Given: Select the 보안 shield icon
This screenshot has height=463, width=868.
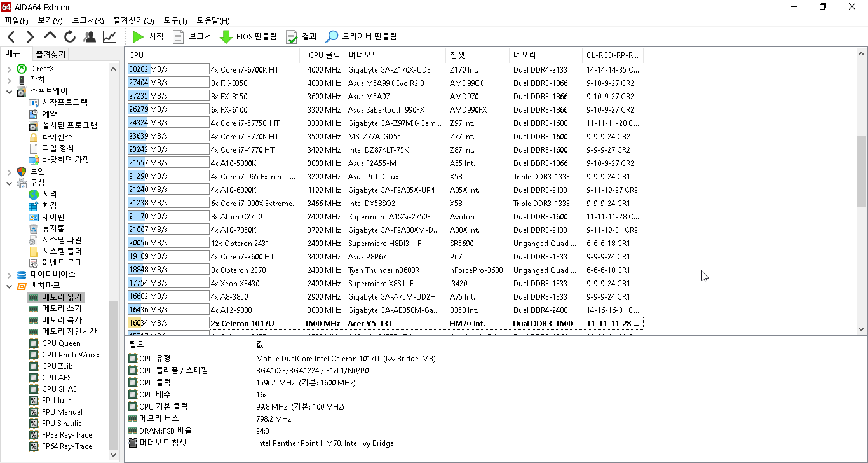Looking at the screenshot, I should click(x=22, y=171).
